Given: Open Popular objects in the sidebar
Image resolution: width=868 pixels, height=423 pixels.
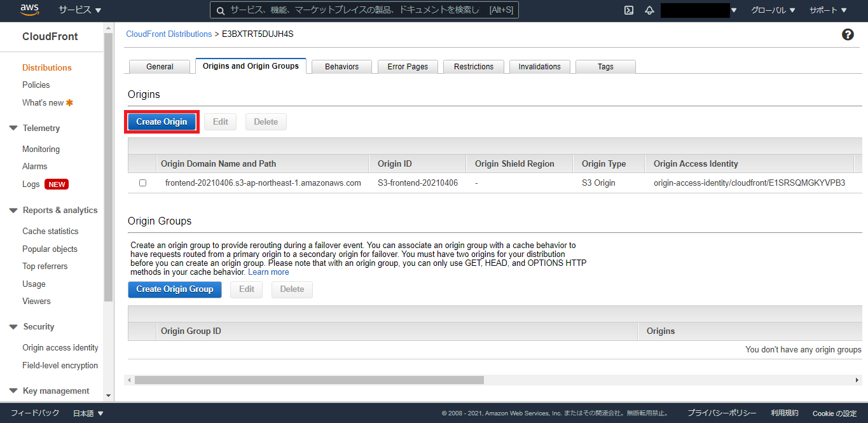Looking at the screenshot, I should tap(50, 249).
